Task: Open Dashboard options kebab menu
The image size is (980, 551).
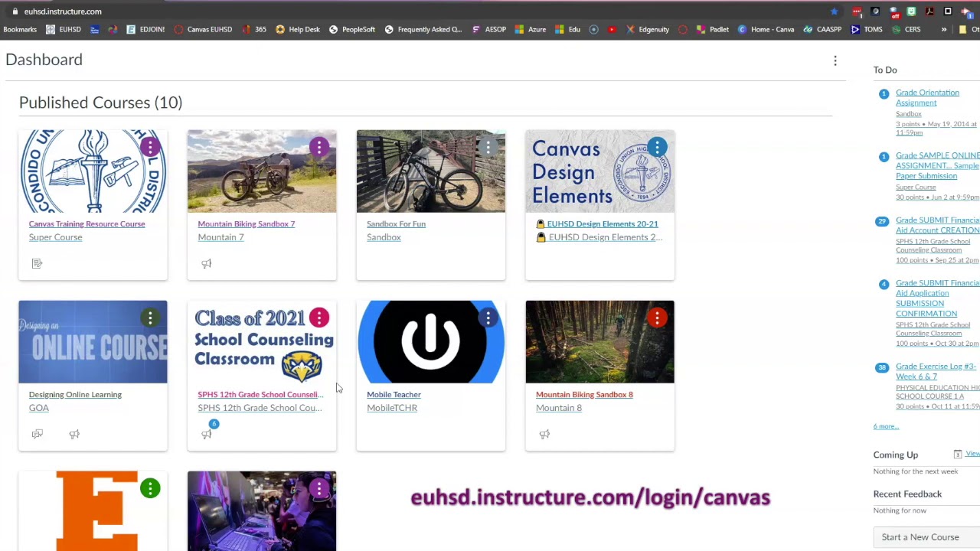Action: (835, 61)
